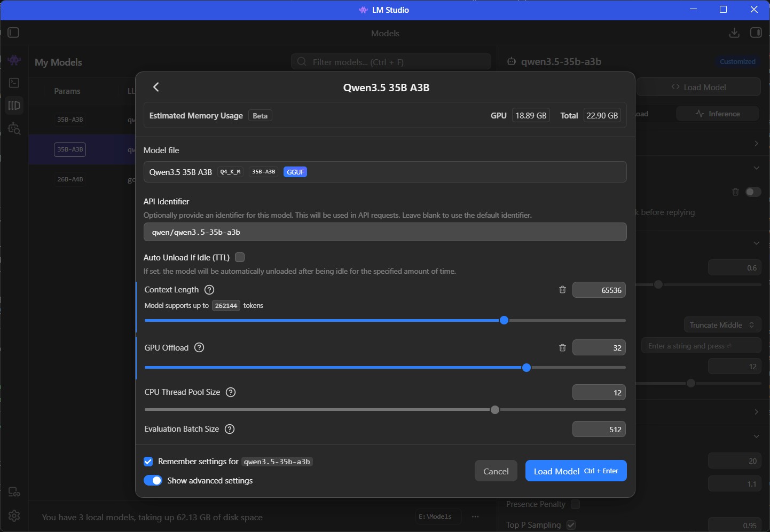Screen dimensions: 770x532
Task: Cancel the load model dialog
Action: tap(496, 471)
